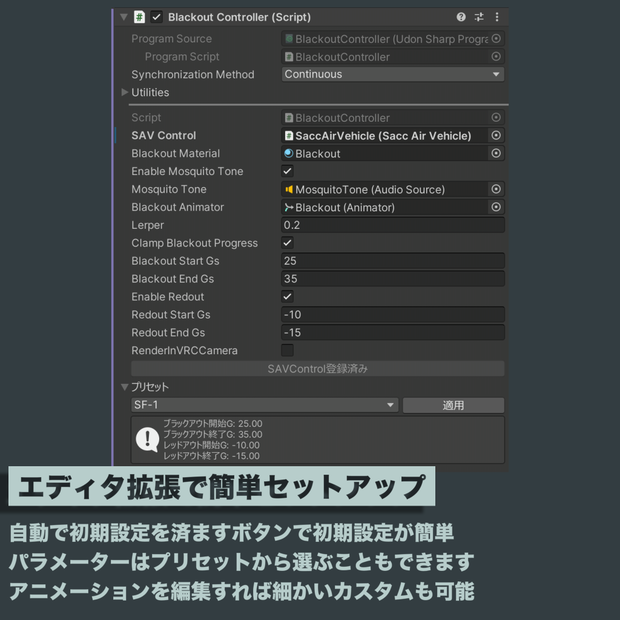The width and height of the screenshot is (620, 620).
Task: Click the object picker for Blackout Animator
Action: click(x=496, y=207)
